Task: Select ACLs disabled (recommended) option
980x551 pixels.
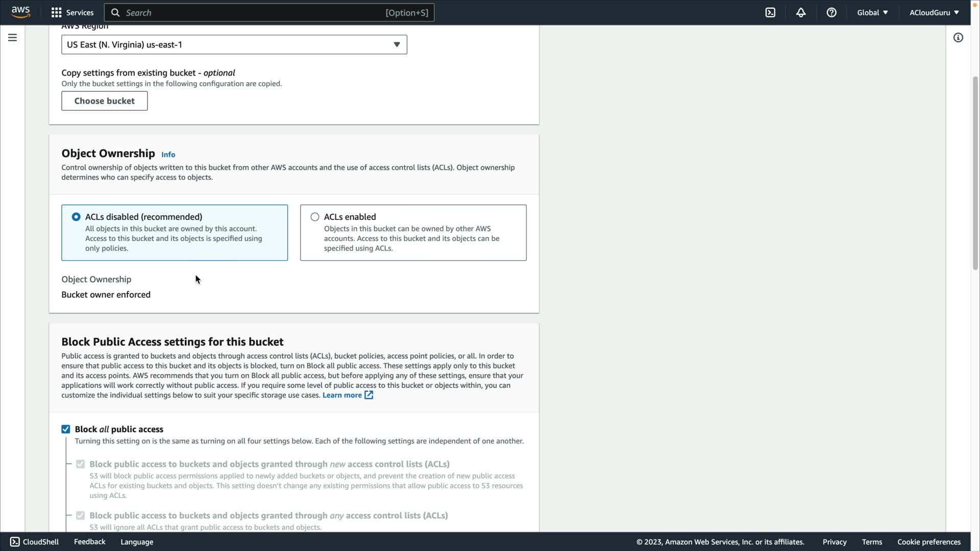Action: tap(76, 217)
